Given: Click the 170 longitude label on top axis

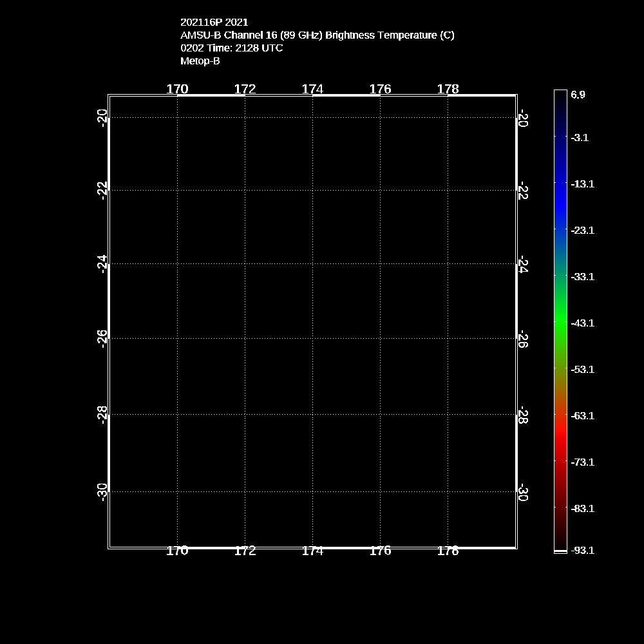Looking at the screenshot, I should (x=177, y=90).
